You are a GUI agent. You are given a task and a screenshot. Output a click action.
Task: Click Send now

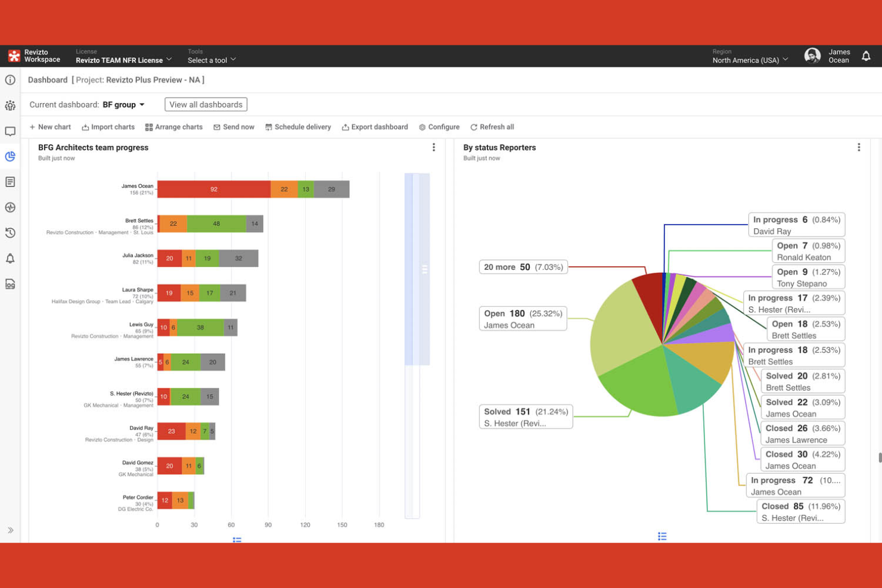point(234,127)
